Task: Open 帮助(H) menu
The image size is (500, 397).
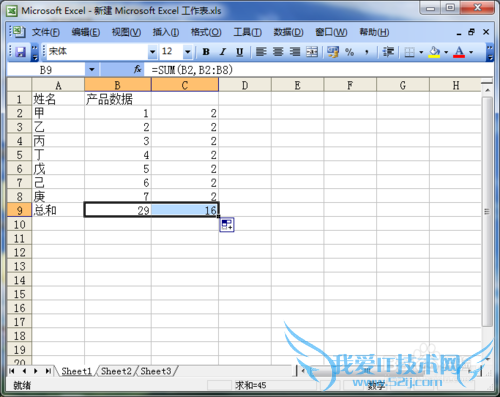Action: (x=374, y=32)
